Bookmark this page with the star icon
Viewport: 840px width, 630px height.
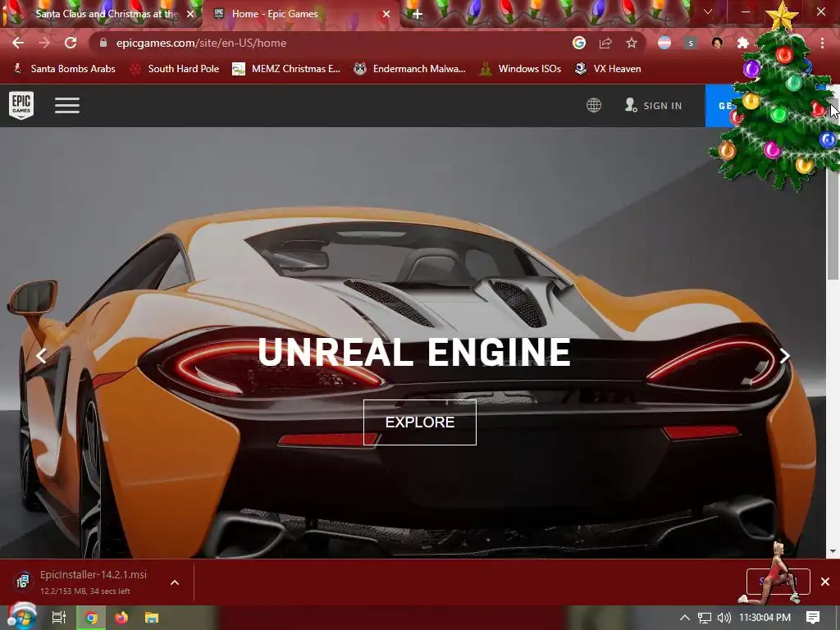coord(632,43)
